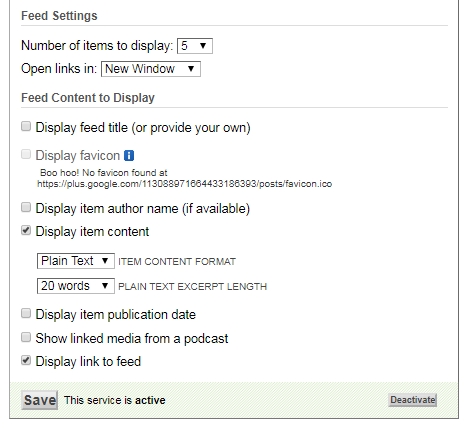Enable Display item publication date
The height and width of the screenshot is (433, 470).
[26, 313]
